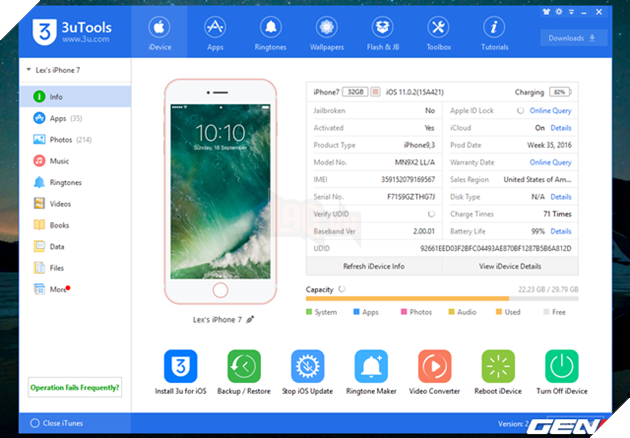Click the iPhone screen preview image
This screenshot has width=630, height=438.
point(220,192)
